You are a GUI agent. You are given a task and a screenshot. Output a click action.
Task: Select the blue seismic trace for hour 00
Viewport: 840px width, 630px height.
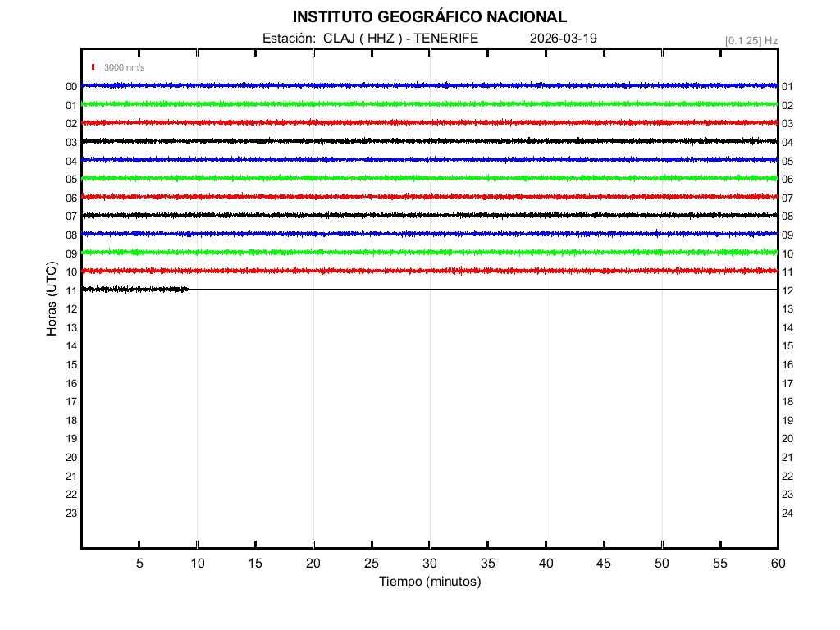[x=429, y=85]
